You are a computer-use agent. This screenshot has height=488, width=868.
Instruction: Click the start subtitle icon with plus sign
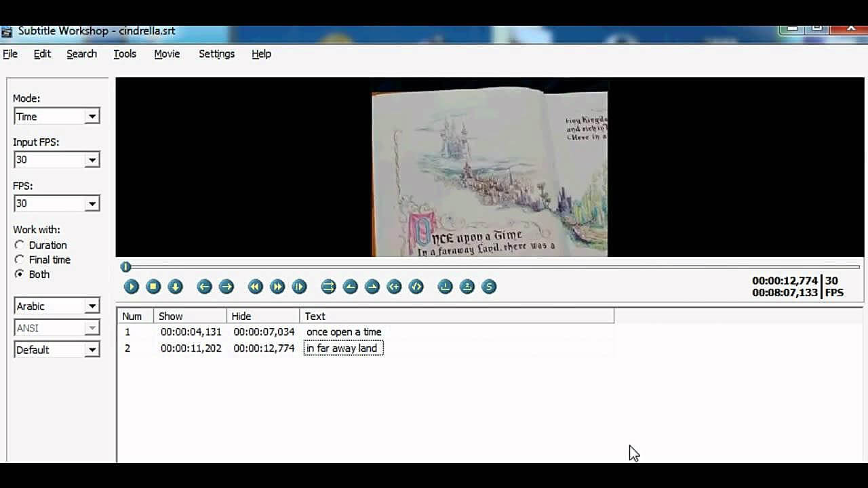[394, 287]
